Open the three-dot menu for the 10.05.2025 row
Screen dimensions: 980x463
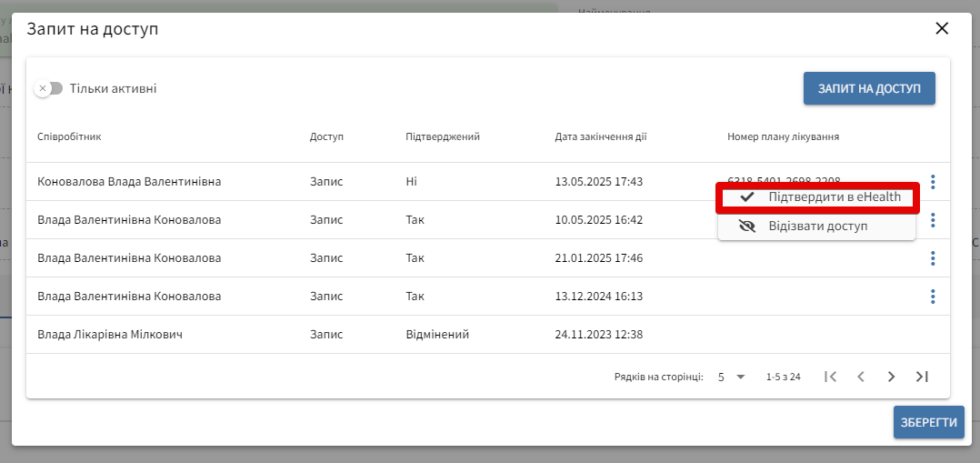[x=933, y=220]
